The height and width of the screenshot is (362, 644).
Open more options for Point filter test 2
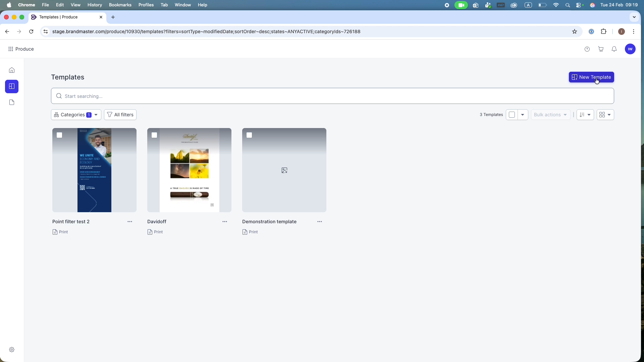[x=130, y=222]
